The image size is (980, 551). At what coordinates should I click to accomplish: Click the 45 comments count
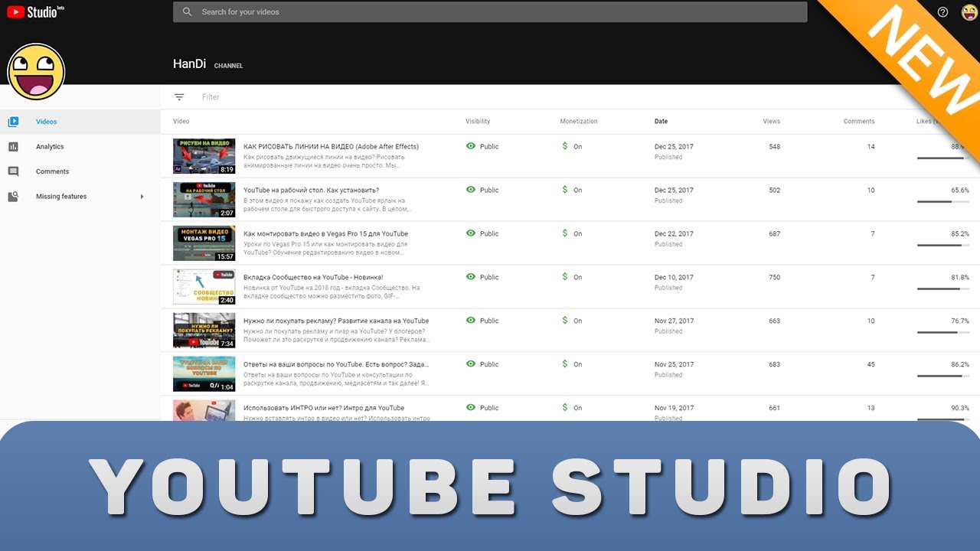pos(871,364)
